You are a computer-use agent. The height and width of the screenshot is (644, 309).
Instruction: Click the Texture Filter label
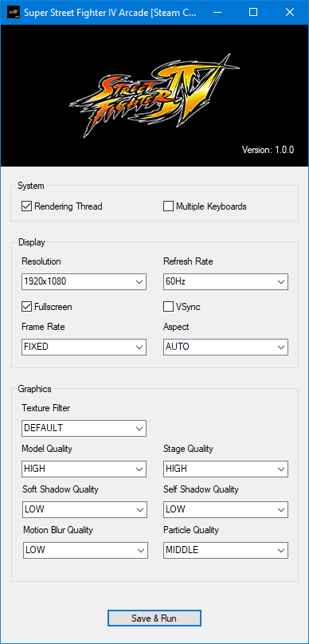[x=46, y=408]
